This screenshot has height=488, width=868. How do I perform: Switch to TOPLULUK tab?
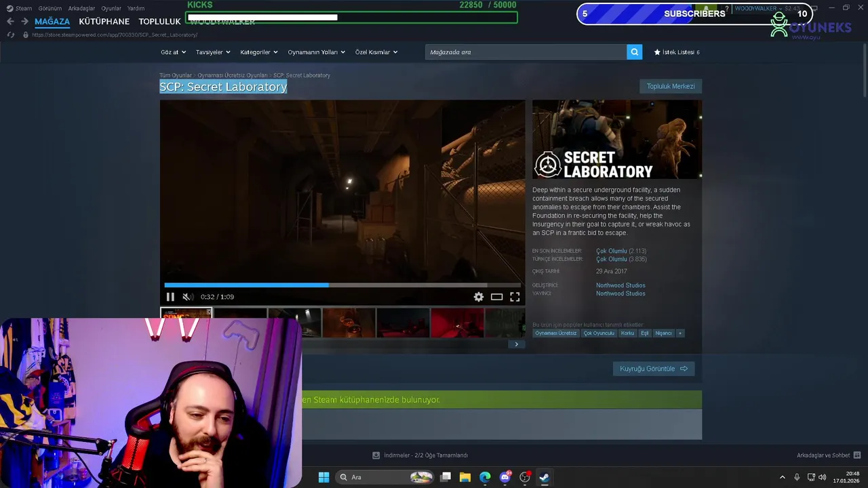pyautogui.click(x=159, y=22)
